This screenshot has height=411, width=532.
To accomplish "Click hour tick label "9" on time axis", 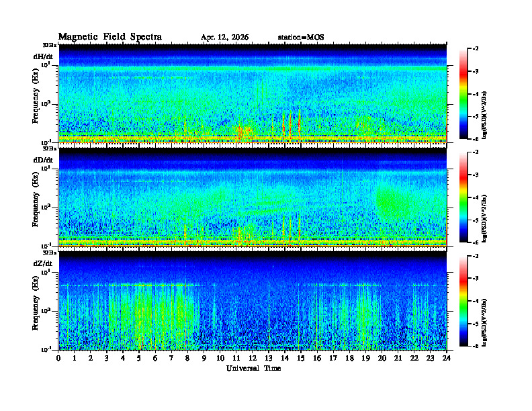I will 204,358.
